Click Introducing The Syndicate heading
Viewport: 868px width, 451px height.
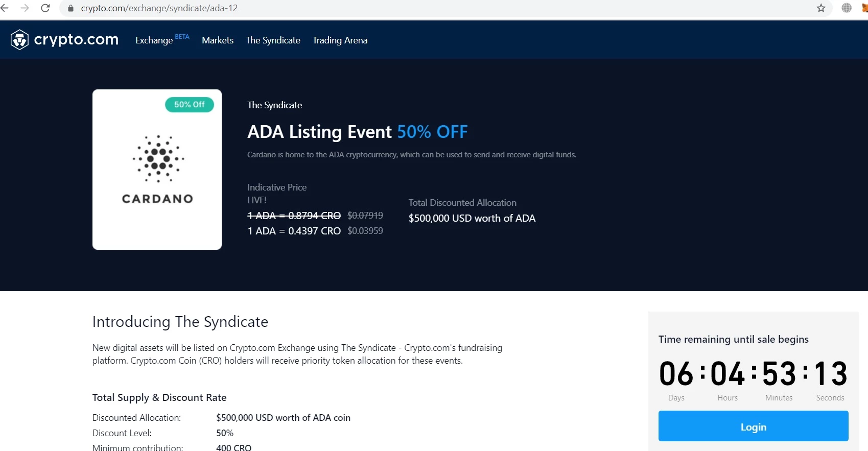pyautogui.click(x=180, y=322)
